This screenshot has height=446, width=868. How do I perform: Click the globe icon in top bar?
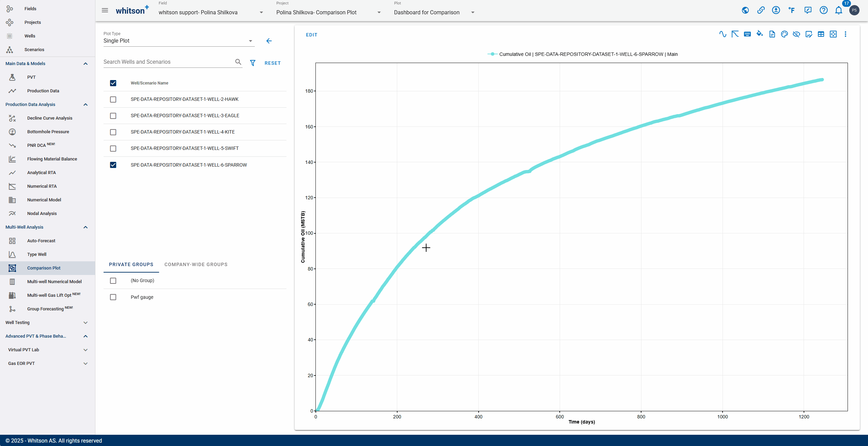click(x=745, y=10)
